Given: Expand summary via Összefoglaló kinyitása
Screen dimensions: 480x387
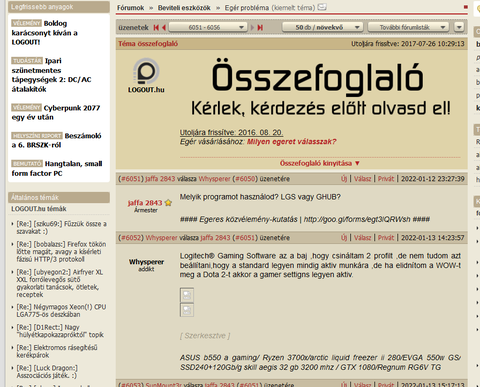Looking at the screenshot, I should 320,163.
